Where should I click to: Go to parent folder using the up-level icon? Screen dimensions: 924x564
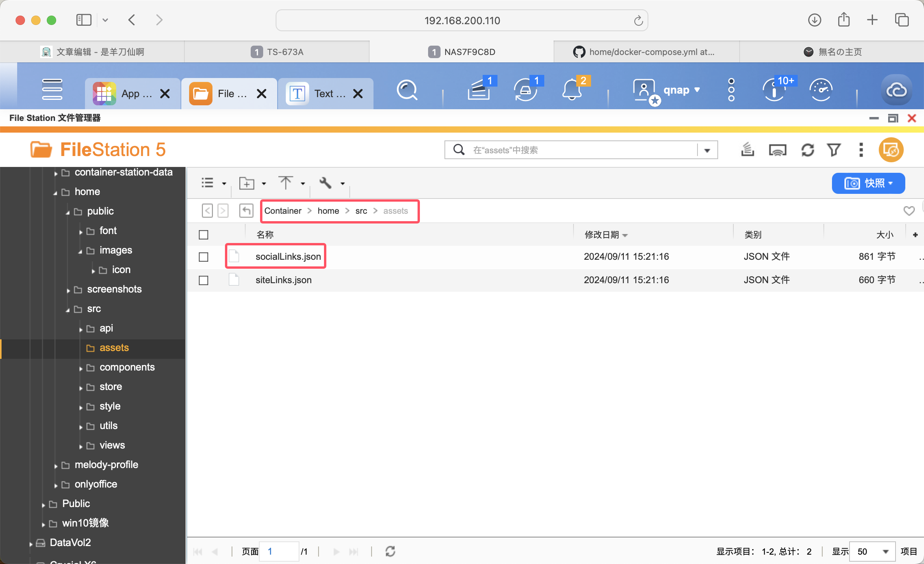(x=246, y=211)
